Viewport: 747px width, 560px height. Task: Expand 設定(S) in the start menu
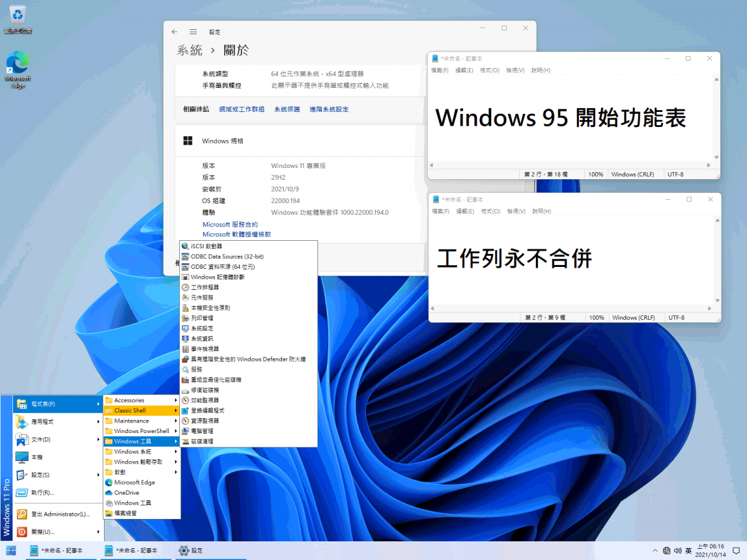pos(58,475)
